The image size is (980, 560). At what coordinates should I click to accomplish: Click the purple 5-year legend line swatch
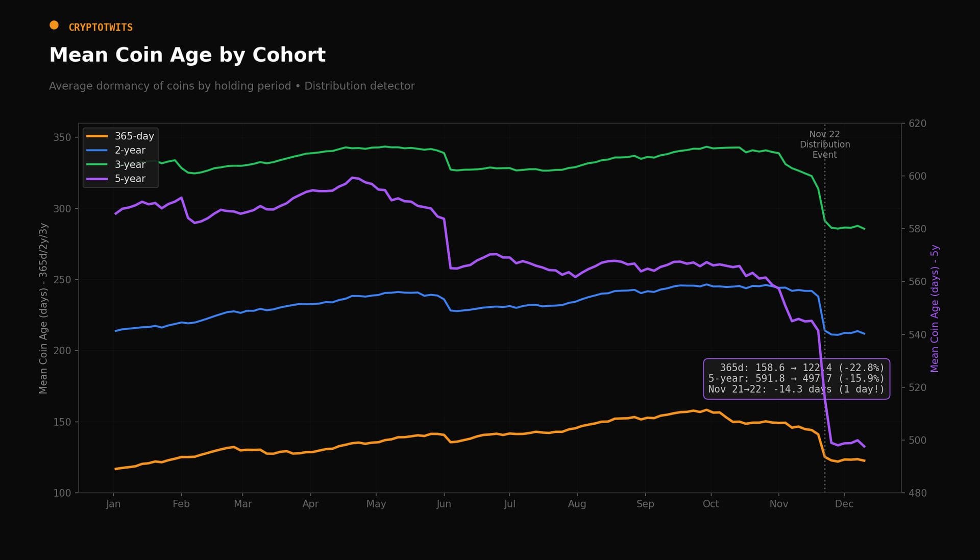tap(97, 179)
